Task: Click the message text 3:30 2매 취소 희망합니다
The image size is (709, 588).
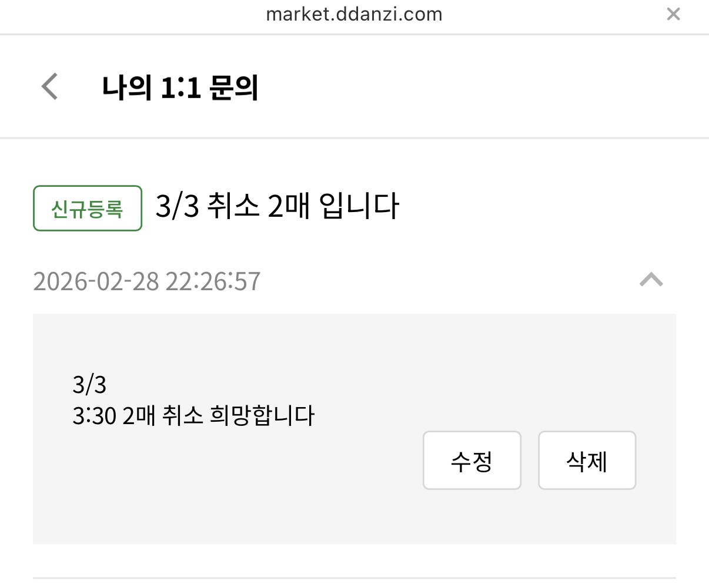Action: (x=193, y=416)
